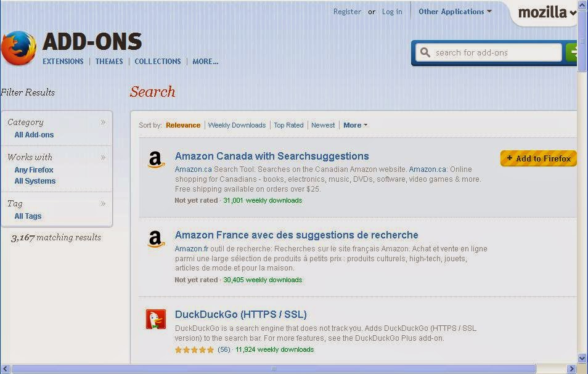The width and height of the screenshot is (588, 374).
Task: Click the 30,405 weekly downloads text
Action: tap(263, 280)
